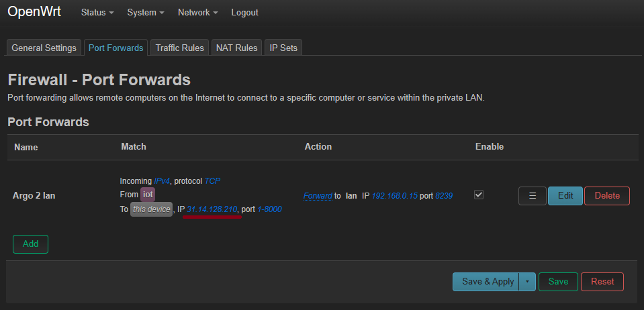Screen dimensions: 644x310
Task: Delete the Argo 2 lan rule
Action: (x=606, y=196)
